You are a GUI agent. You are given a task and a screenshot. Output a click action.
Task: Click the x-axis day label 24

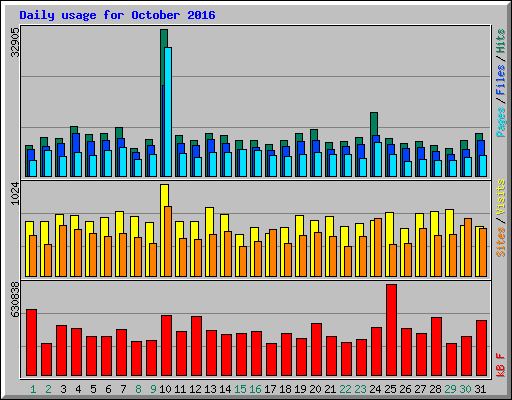[x=375, y=389]
